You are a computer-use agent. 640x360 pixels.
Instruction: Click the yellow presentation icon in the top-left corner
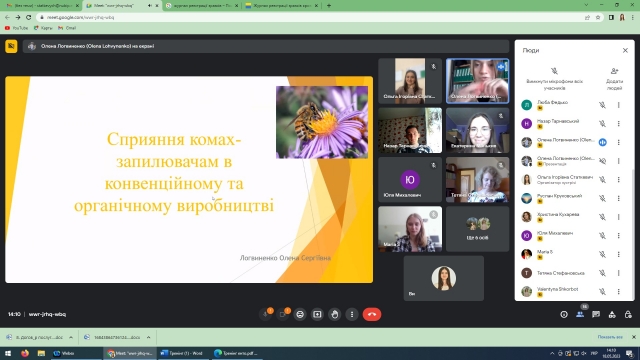pos(11,46)
